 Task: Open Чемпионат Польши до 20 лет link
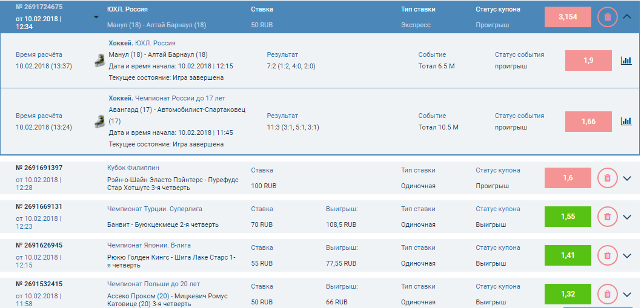[154, 284]
